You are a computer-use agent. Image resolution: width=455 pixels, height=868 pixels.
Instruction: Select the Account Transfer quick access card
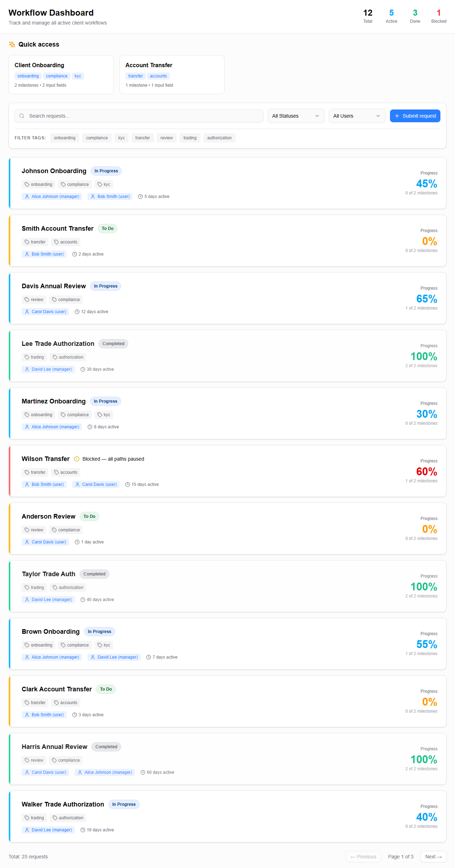[x=172, y=75]
